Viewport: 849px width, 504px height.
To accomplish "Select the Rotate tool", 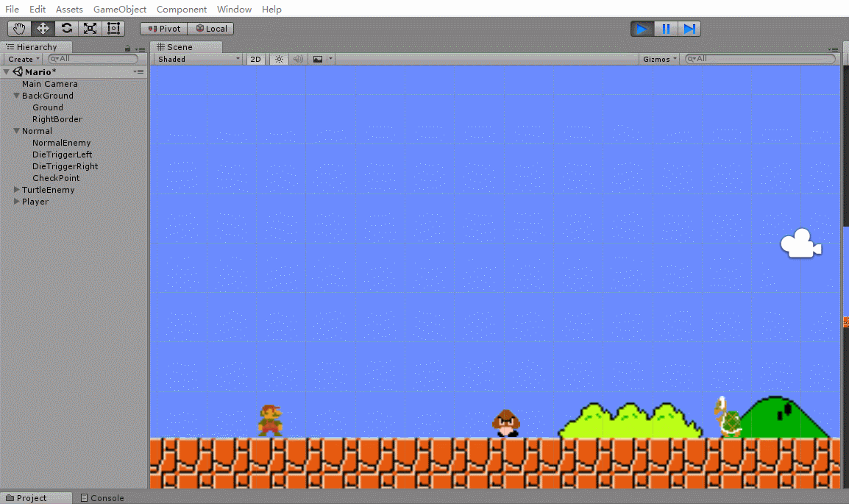I will [x=67, y=29].
